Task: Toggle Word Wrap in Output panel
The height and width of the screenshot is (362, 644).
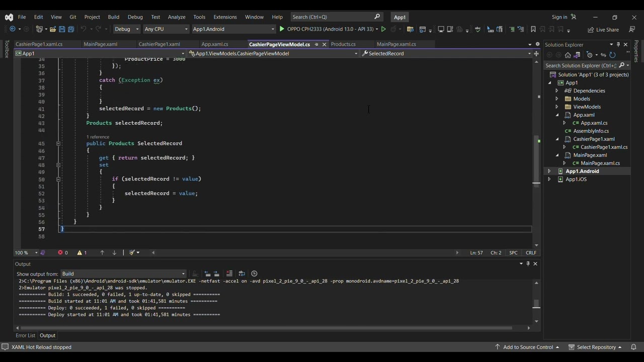Action: (242, 274)
